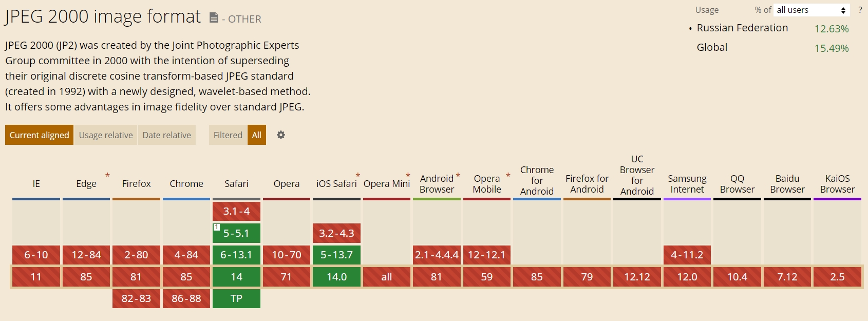The width and height of the screenshot is (868, 321).
Task: Click the OTHER category link
Action: (x=244, y=19)
